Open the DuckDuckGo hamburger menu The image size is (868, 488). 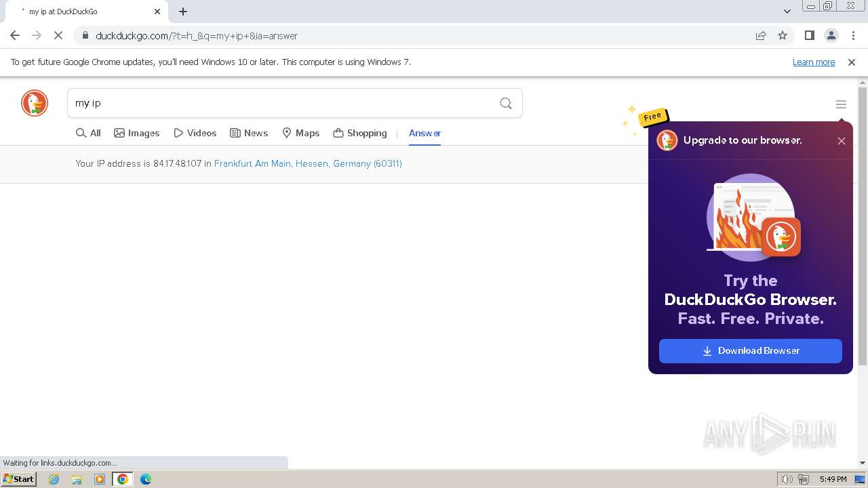841,104
